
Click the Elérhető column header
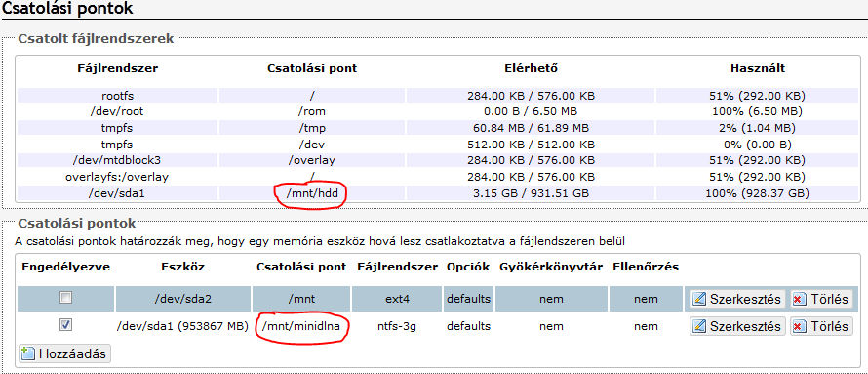pyautogui.click(x=531, y=68)
